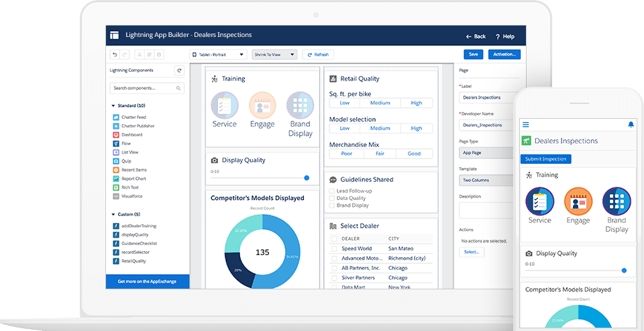Click the Activation... button
The image size is (644, 331).
pyautogui.click(x=504, y=54)
